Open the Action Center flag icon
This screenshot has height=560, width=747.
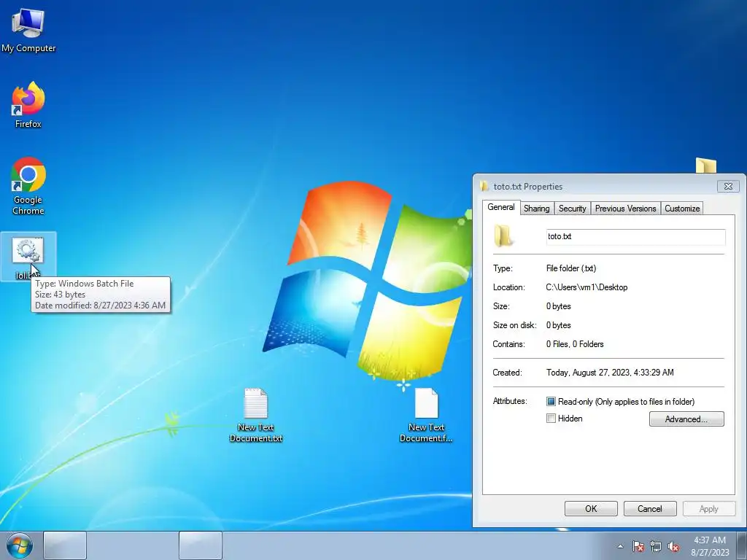tap(638, 546)
